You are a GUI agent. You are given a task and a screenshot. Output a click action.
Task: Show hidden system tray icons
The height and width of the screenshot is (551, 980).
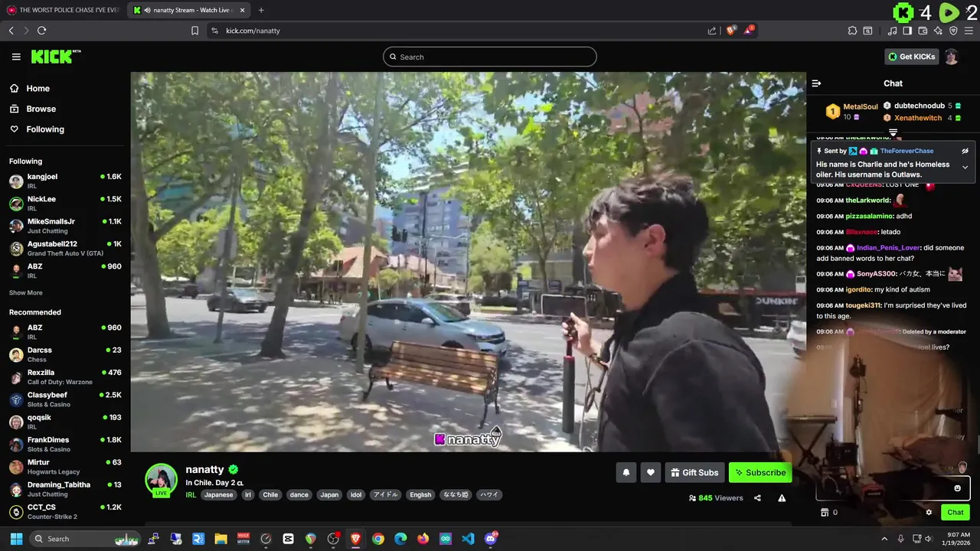[x=884, y=539]
